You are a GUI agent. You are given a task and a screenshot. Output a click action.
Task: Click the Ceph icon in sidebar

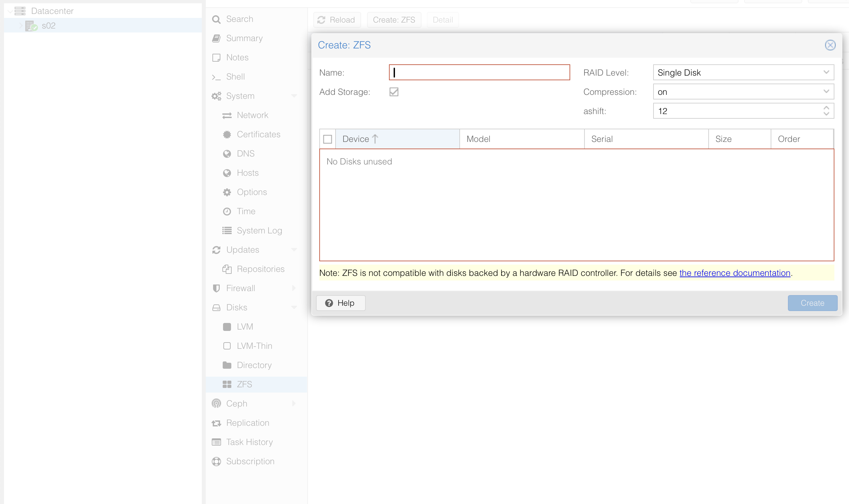[x=216, y=404]
